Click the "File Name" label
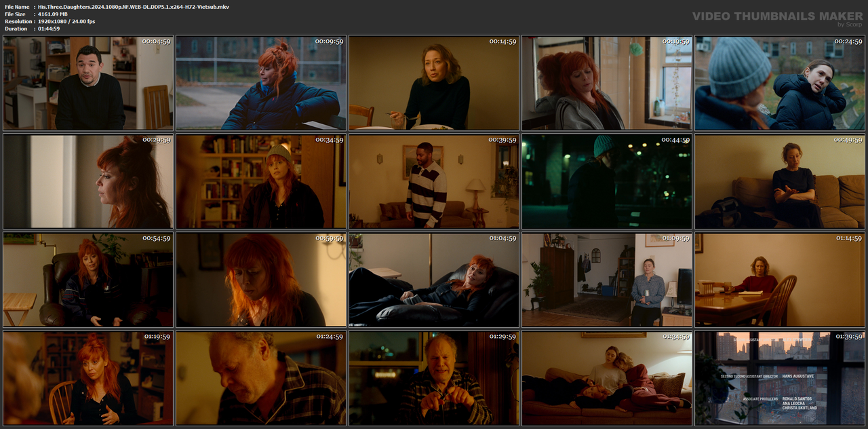This screenshot has width=868, height=429. coord(16,7)
